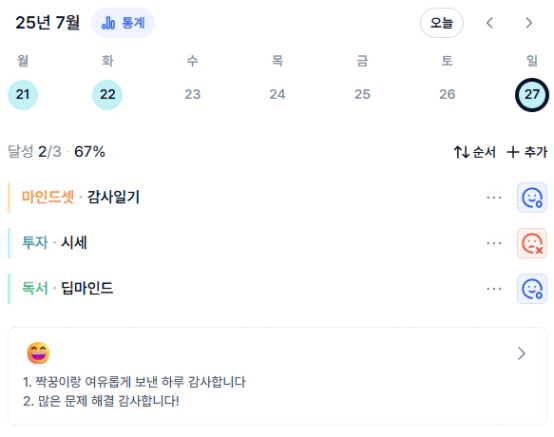Open more options for 시세
The width and height of the screenshot is (554, 437).
tap(494, 243)
